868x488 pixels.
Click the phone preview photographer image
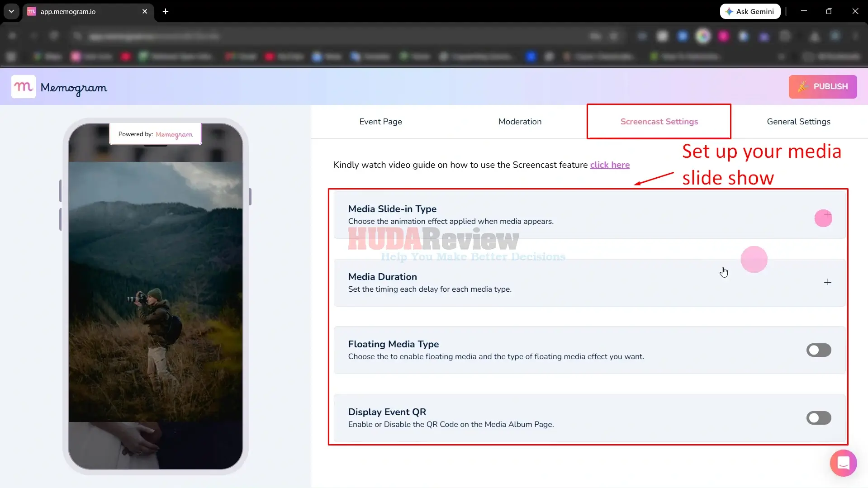coord(156,292)
